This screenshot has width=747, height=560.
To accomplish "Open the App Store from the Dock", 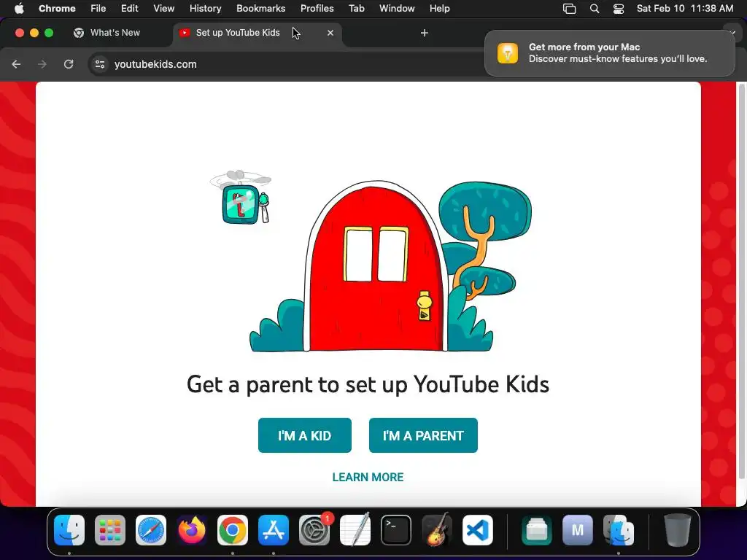I will (274, 530).
